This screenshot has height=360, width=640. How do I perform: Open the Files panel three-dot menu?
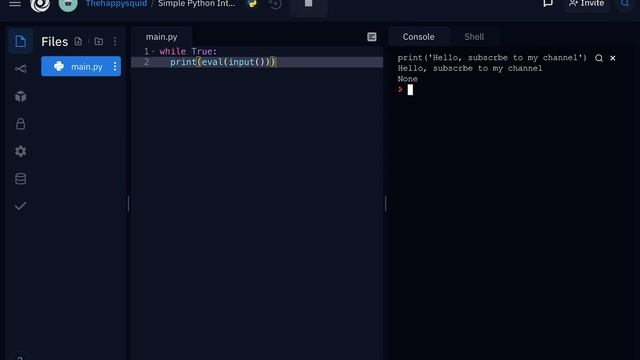pyautogui.click(x=115, y=41)
